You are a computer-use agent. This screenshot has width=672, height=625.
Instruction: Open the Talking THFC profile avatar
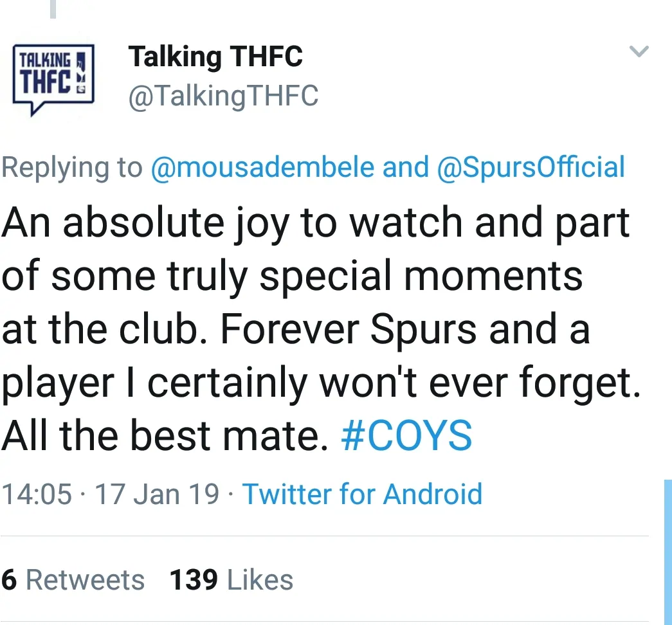click(x=53, y=79)
